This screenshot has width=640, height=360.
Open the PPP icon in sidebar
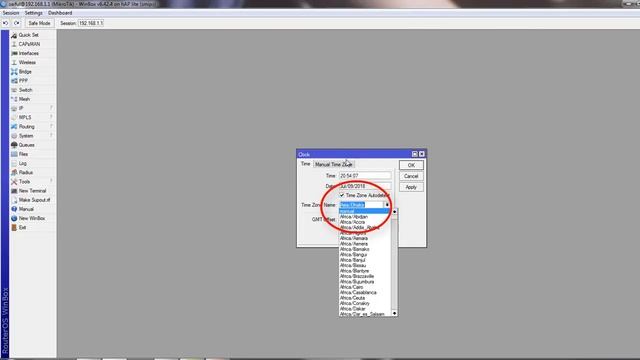coord(14,81)
